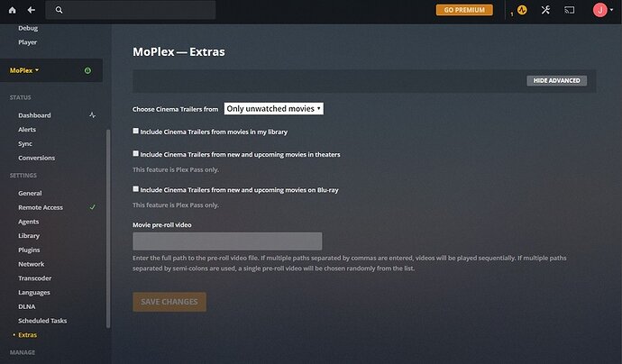The image size is (622, 364).
Task: Click the back arrow icon
Action: tap(32, 10)
